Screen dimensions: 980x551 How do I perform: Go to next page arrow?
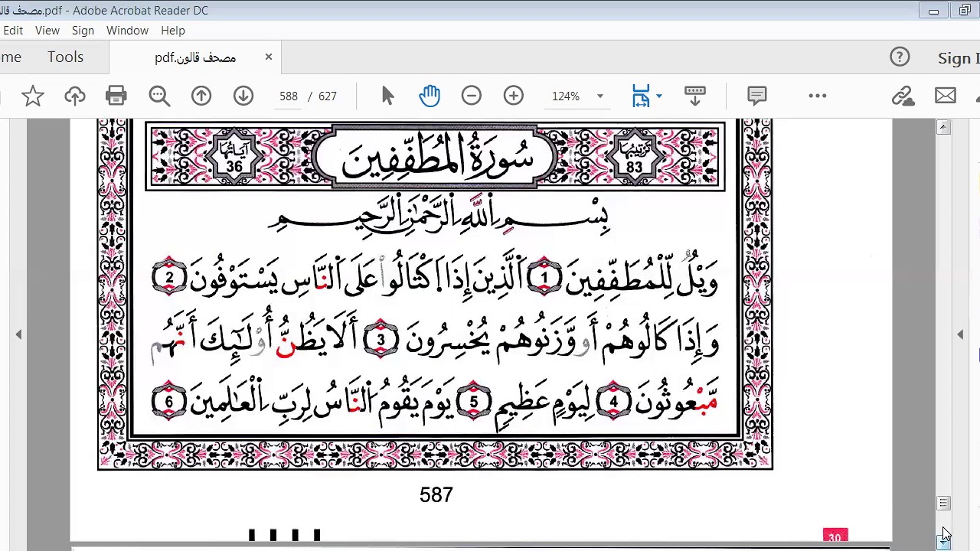[243, 96]
